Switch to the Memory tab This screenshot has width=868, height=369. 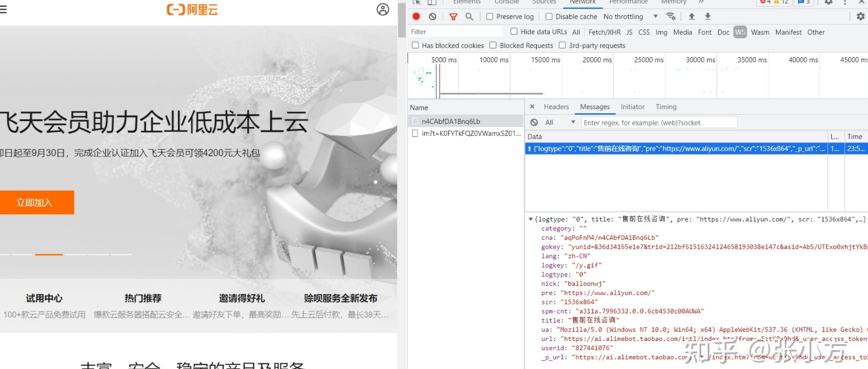click(674, 2)
